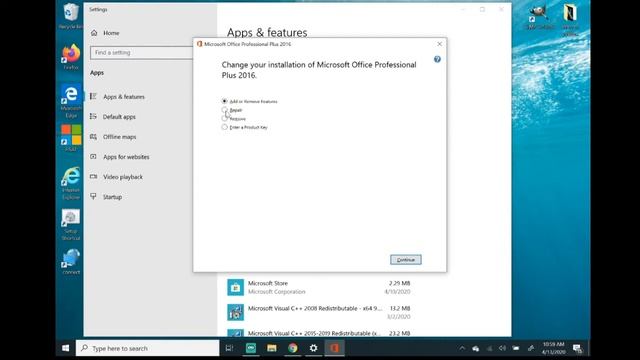Viewport: 640px width, 360px height.
Task: Click the Apps & features sidebar icon
Action: (x=93, y=96)
